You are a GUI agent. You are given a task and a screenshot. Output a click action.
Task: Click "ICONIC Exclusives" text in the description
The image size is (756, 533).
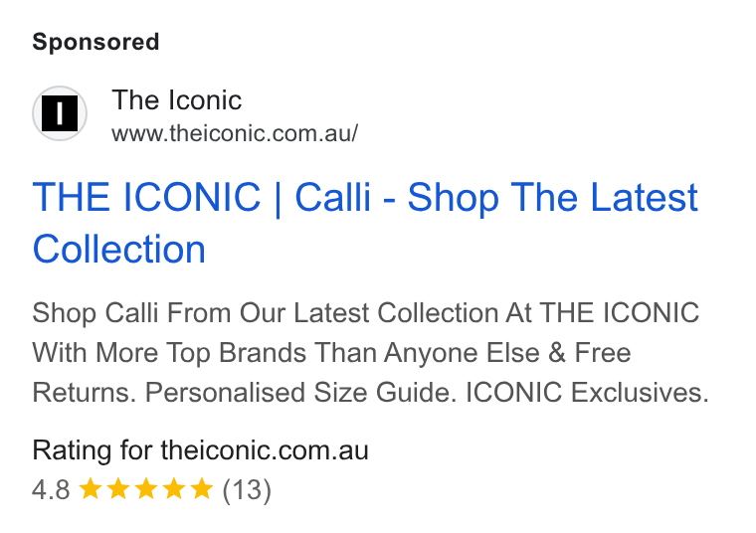coord(587,392)
